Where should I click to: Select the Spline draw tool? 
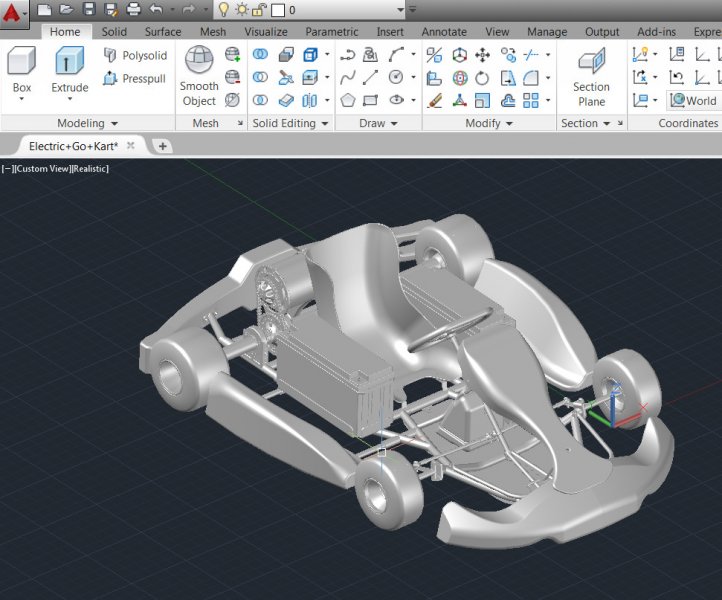click(347, 77)
